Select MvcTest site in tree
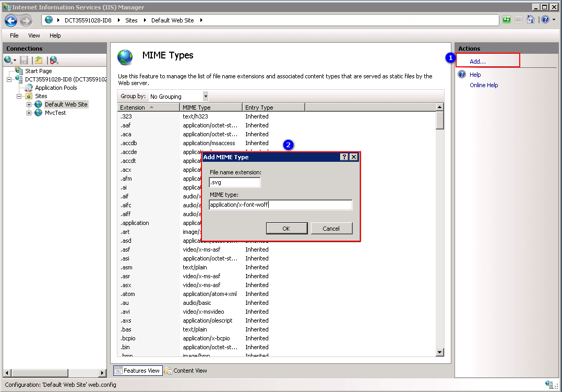The width and height of the screenshot is (562, 392). pyautogui.click(x=55, y=113)
